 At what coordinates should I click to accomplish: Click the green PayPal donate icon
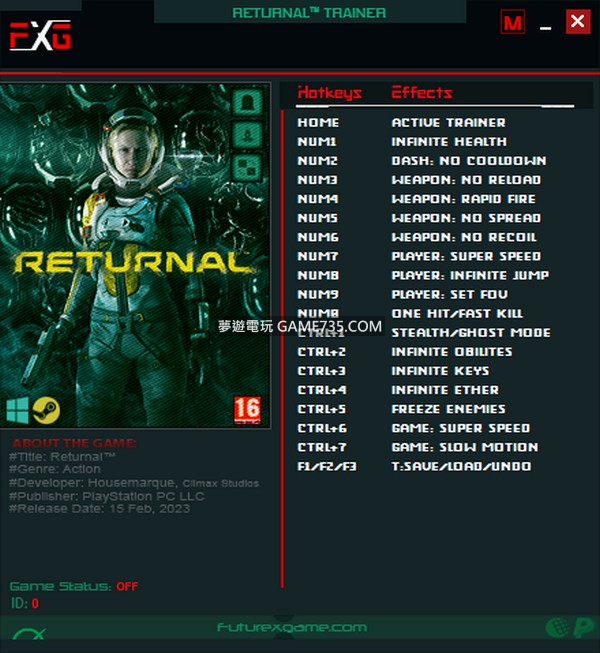pos(583,628)
